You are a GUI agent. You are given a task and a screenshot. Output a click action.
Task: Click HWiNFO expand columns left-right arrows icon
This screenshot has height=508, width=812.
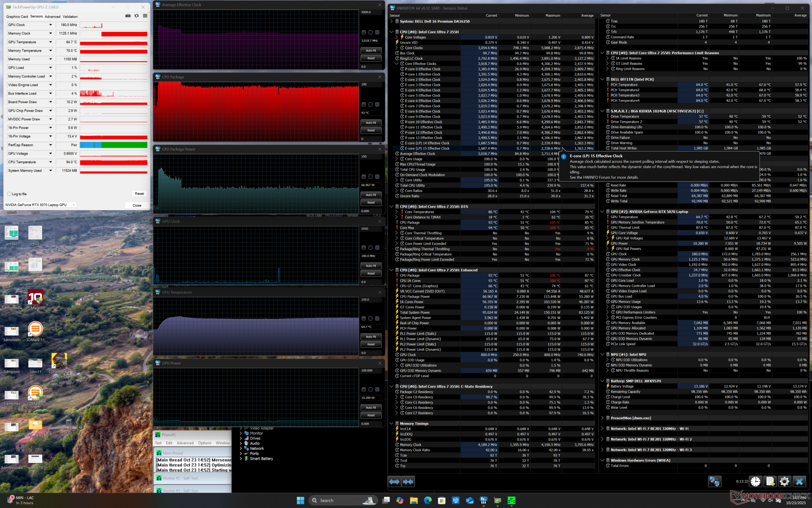394,481
